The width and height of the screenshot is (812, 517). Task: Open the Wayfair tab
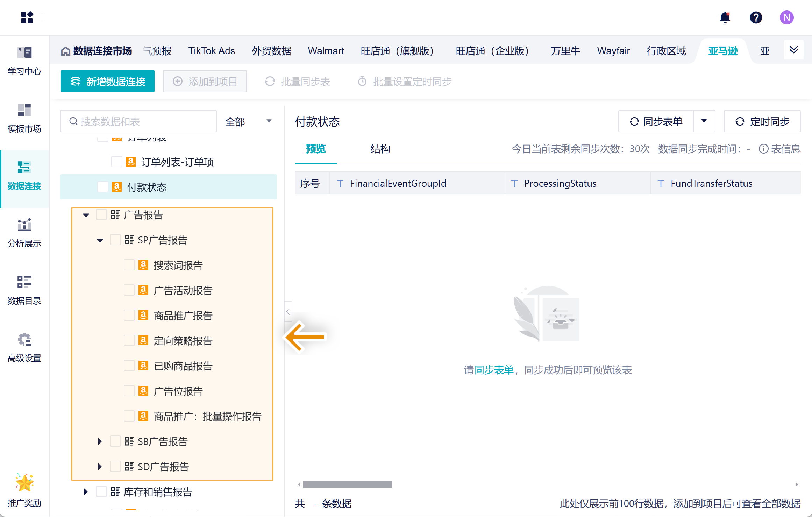pos(613,51)
